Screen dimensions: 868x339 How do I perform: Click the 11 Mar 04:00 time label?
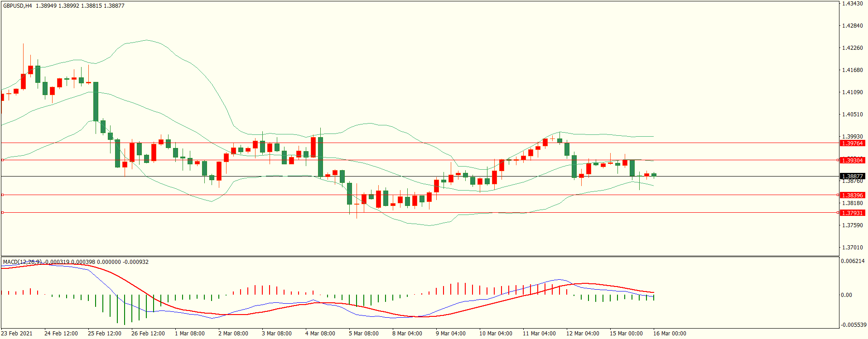click(x=540, y=334)
